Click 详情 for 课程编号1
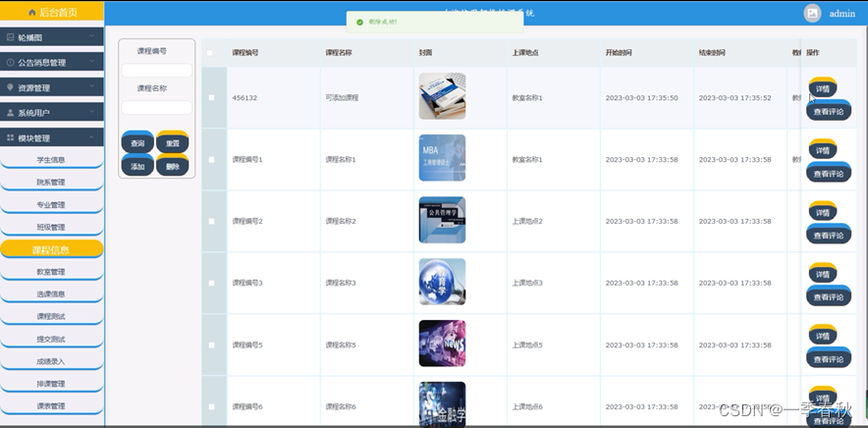This screenshot has width=868, height=428. [x=823, y=149]
